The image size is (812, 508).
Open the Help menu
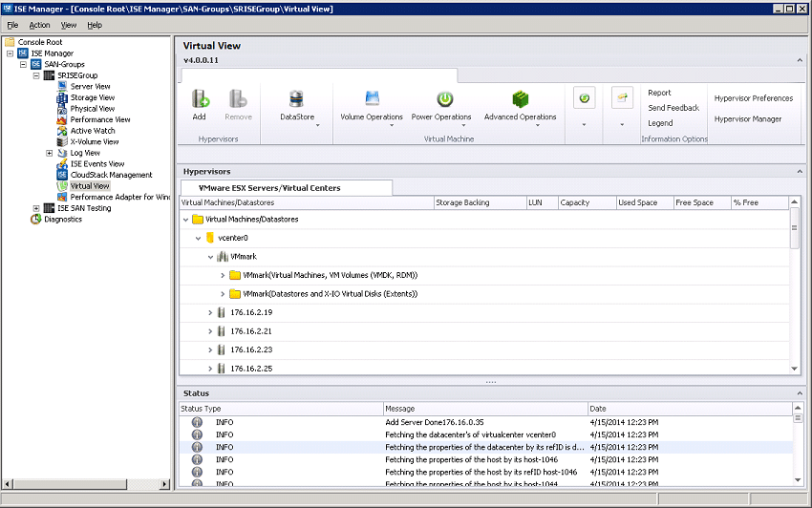point(95,25)
